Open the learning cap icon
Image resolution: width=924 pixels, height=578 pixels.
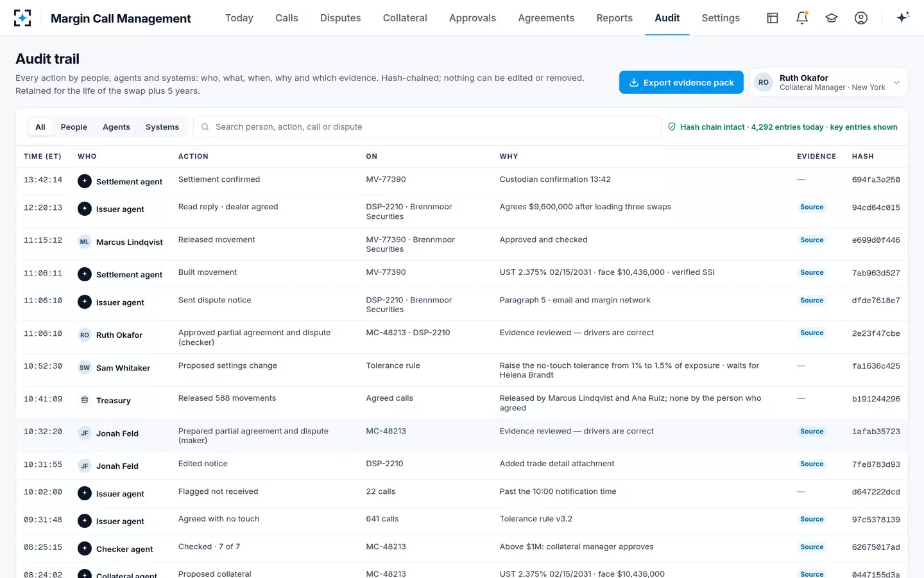click(832, 18)
